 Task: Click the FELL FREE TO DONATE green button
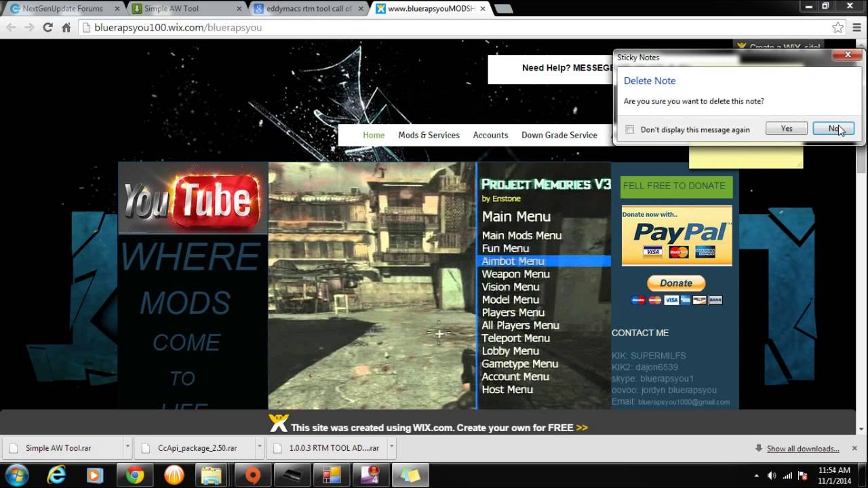point(676,186)
